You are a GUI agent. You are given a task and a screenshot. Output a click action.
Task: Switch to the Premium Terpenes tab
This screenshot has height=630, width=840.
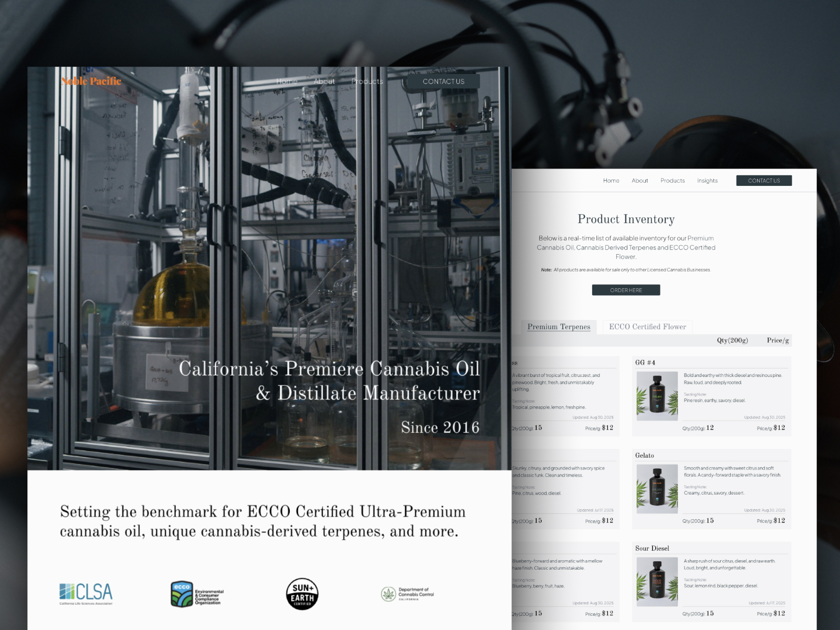[559, 327]
